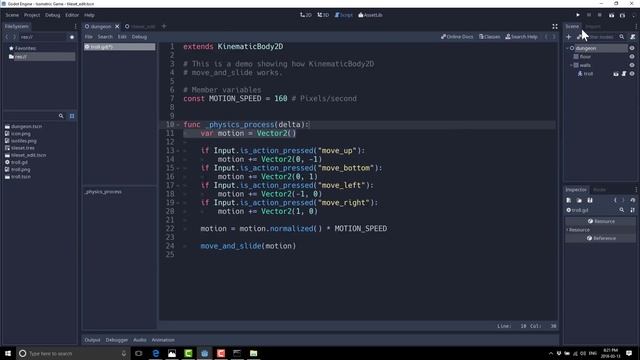Fold the _physics_process function at line 10
This screenshot has height=360, width=640.
[178, 125]
